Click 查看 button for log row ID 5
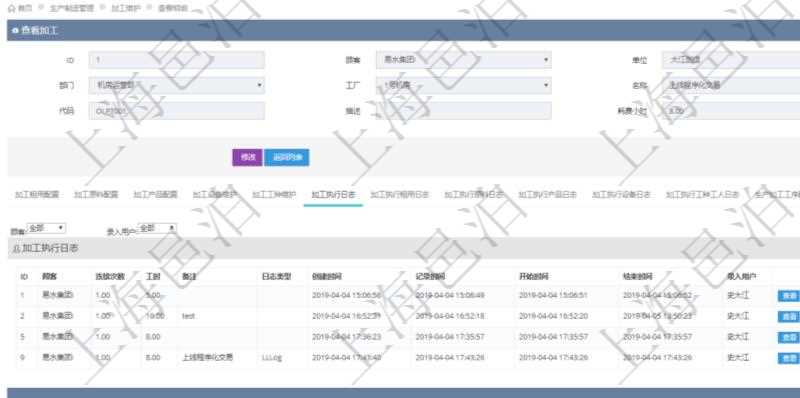Viewport: 800px width, 398px height. click(x=789, y=337)
